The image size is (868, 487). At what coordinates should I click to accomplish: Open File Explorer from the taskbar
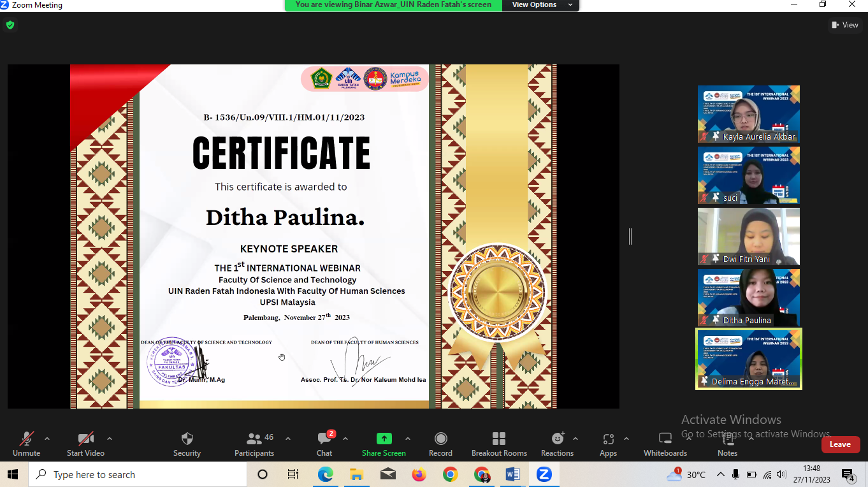[x=356, y=474]
